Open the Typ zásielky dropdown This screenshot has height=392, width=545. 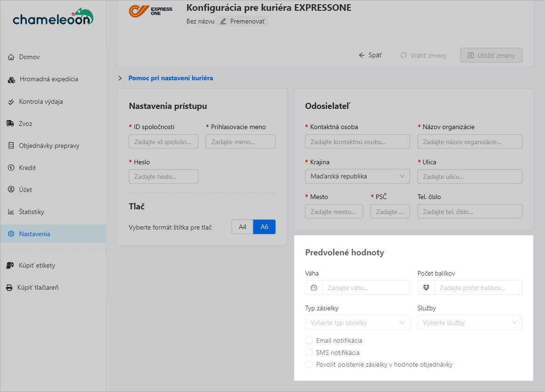click(x=357, y=323)
